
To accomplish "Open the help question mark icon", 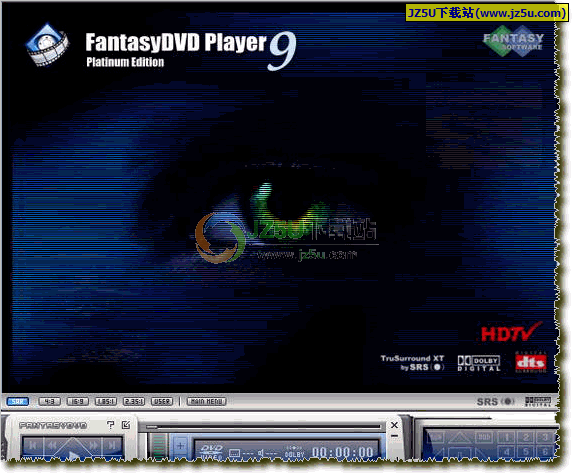I will click(111, 425).
